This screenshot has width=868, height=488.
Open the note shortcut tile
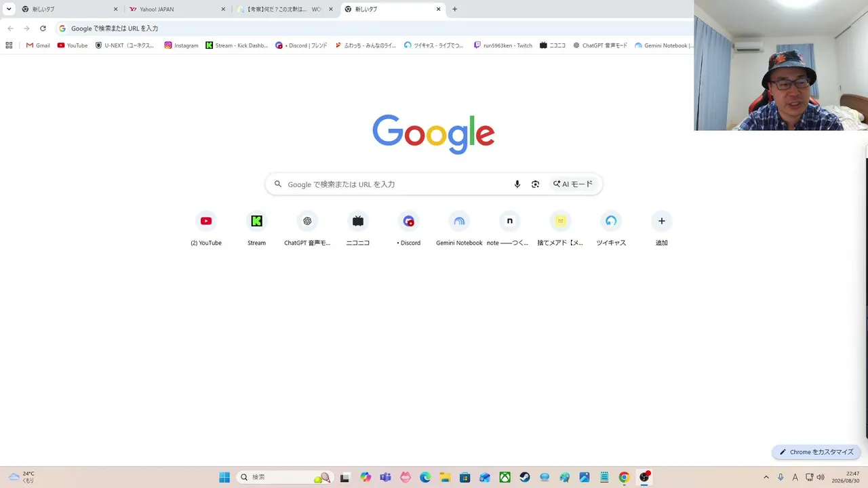coord(509,229)
